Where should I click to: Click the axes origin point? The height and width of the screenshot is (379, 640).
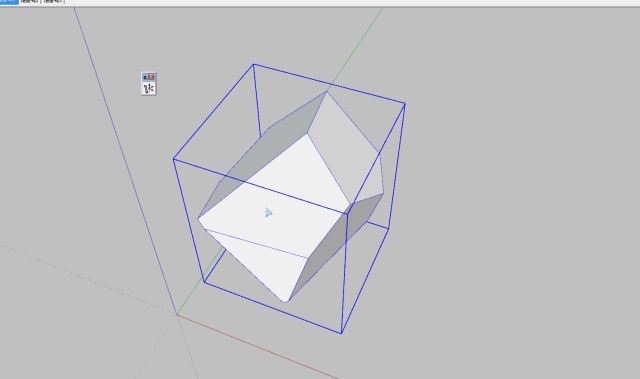click(177, 315)
